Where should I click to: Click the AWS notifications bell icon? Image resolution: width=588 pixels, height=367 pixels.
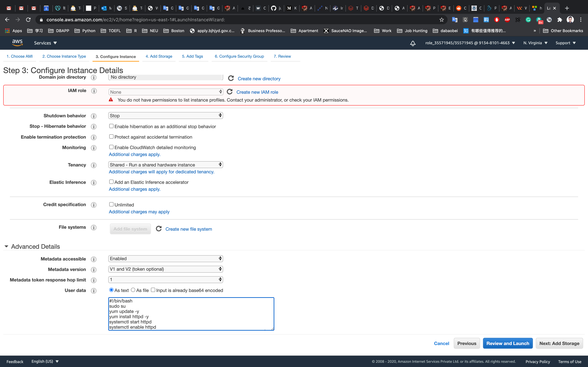(413, 43)
